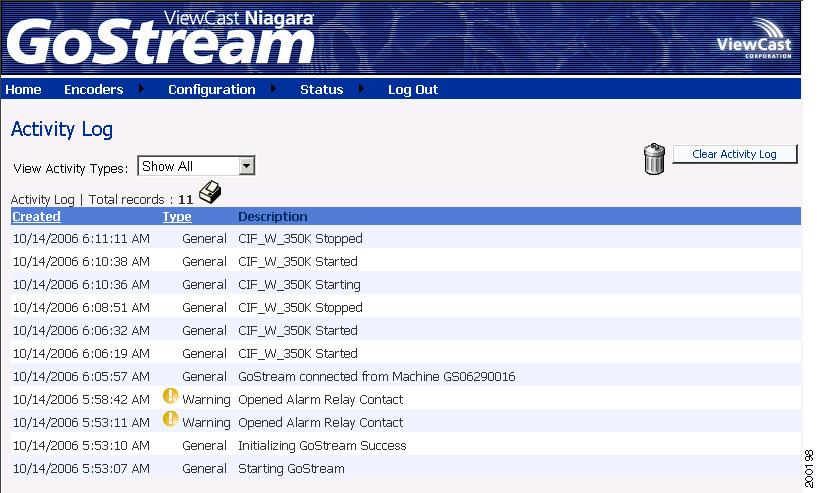Click the printer icon beside Total records
817x493 pixels.
(x=211, y=192)
